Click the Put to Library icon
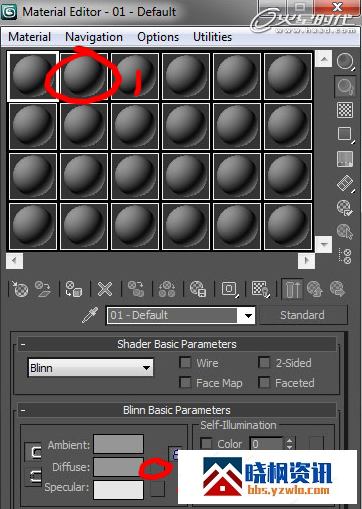Image resolution: width=362 pixels, height=509 pixels. click(x=198, y=289)
